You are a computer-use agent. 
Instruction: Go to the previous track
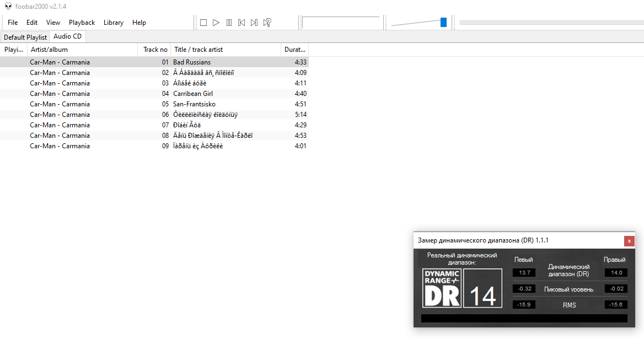241,23
